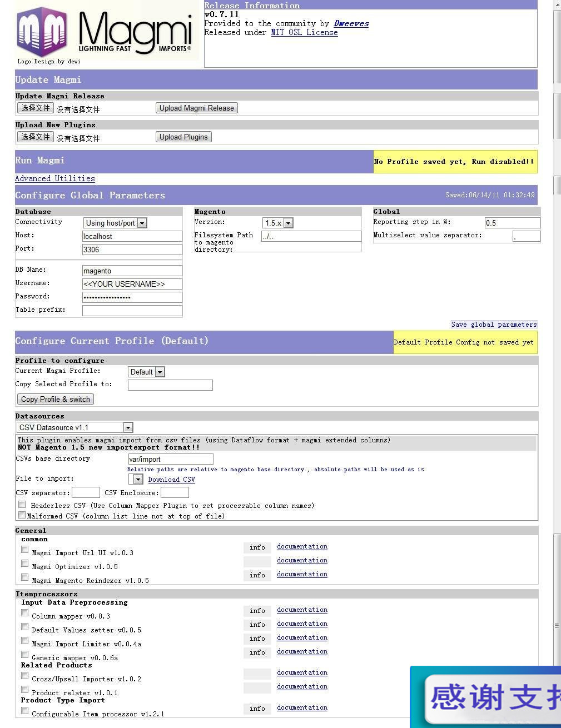Viewport: 561px width, 728px height.
Task: Enable the Configurable Item processor plugin
Action: 25,711
